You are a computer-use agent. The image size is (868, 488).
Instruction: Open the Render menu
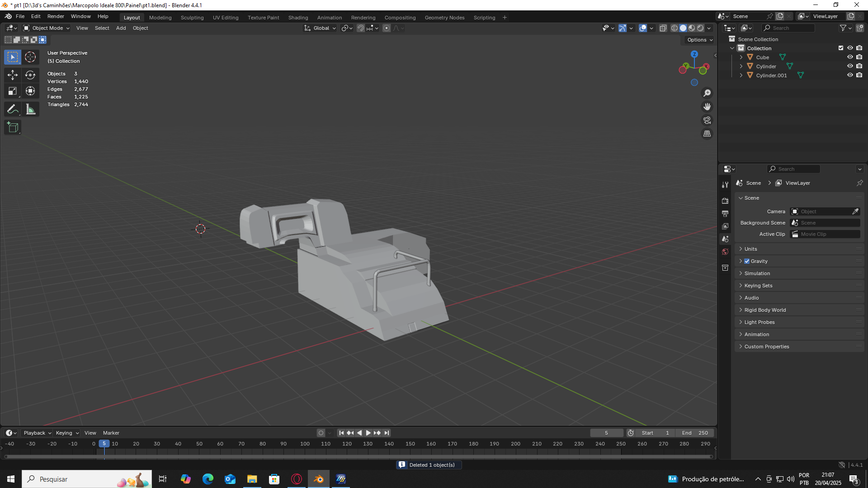(56, 16)
